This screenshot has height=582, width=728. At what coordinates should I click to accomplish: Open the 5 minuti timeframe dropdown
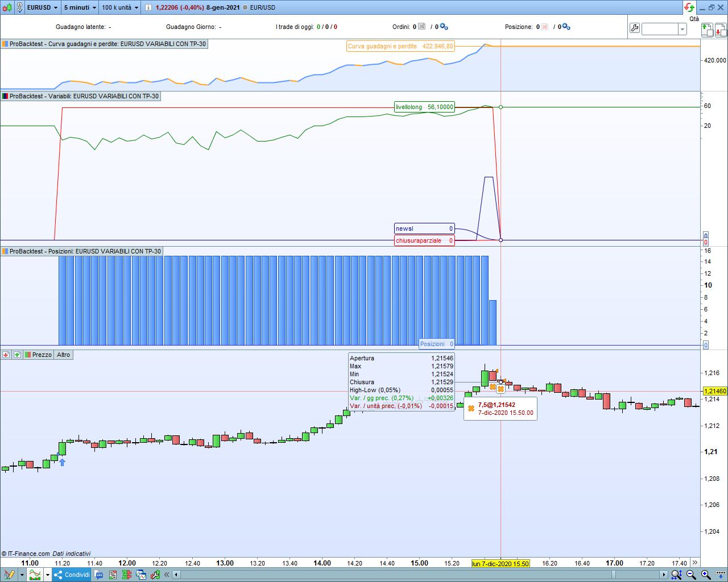point(80,7)
